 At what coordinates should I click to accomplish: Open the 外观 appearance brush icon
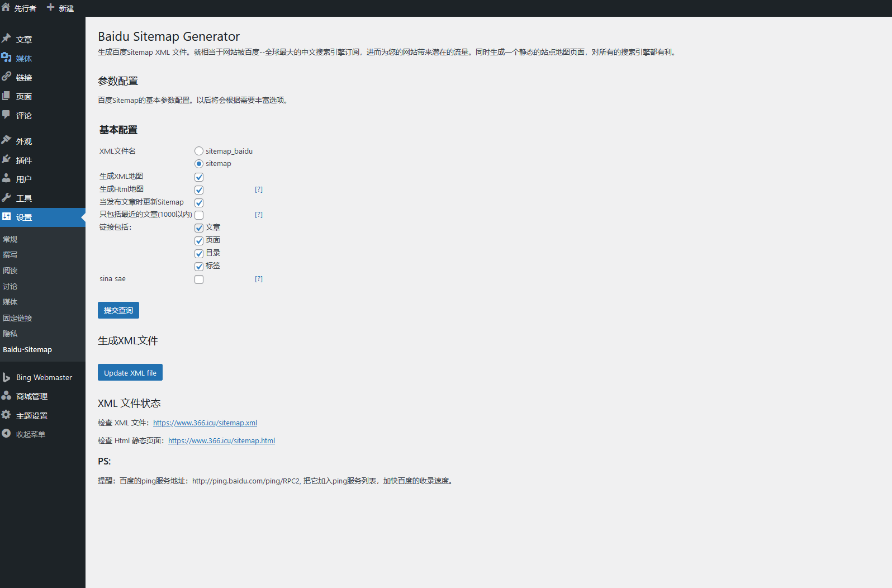pos(6,140)
